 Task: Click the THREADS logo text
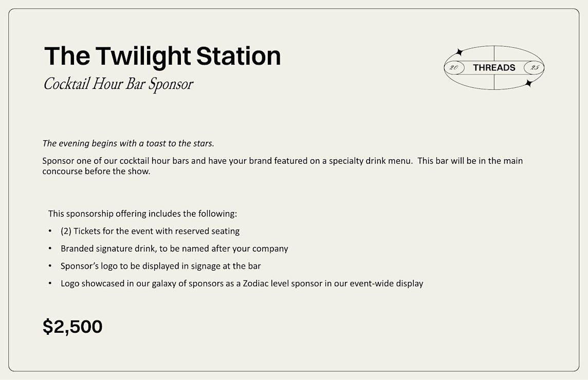click(494, 68)
